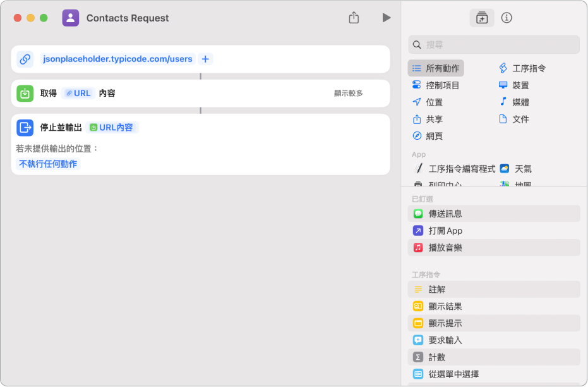
Task: Add the 從選單中選擇 action
Action: [x=494, y=374]
